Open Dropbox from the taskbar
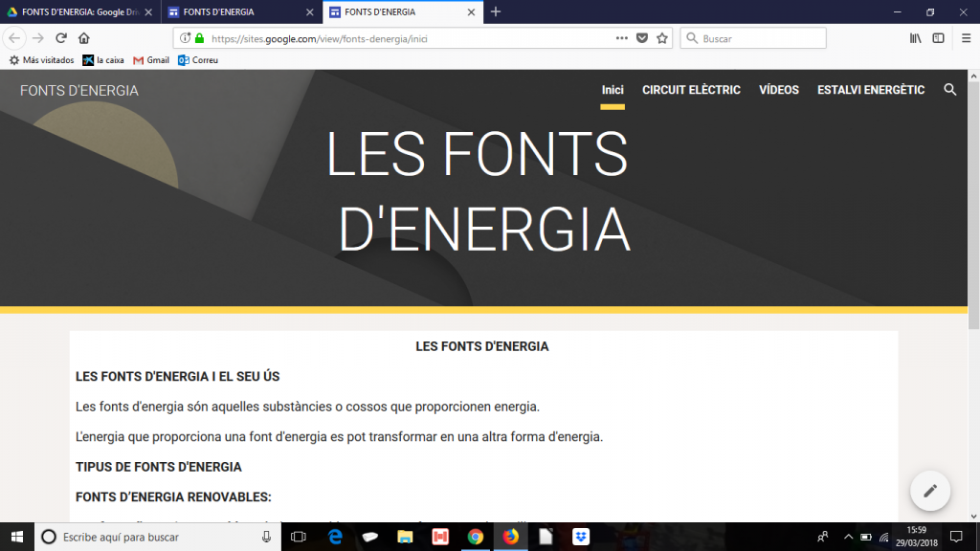This screenshot has width=980, height=551. tap(581, 537)
